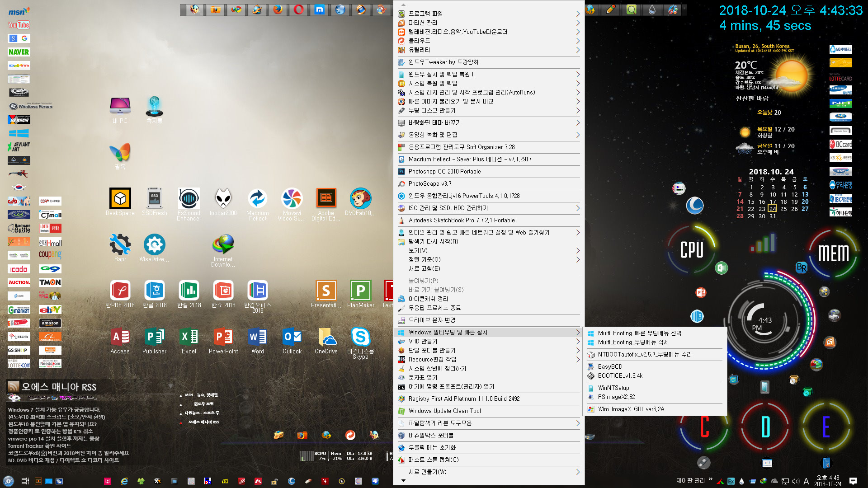The width and height of the screenshot is (868, 488).
Task: Choose 새로 고침(E) menu item
Action: (x=489, y=268)
